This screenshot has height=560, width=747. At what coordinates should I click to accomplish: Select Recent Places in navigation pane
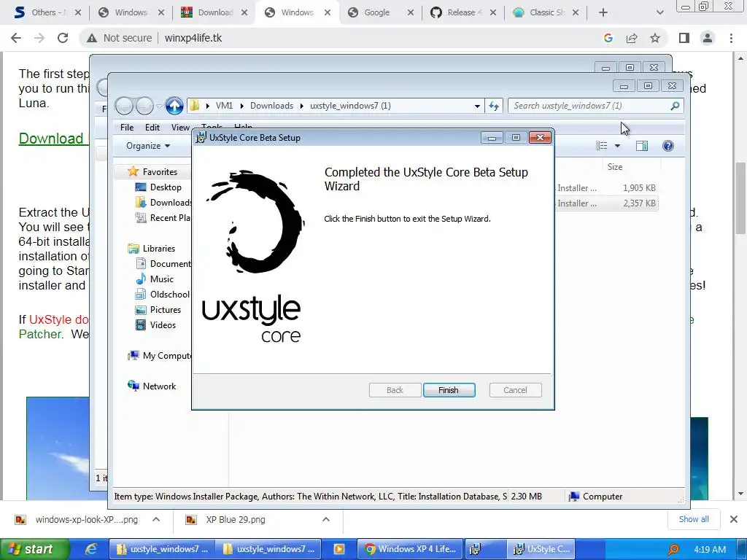pyautogui.click(x=163, y=217)
